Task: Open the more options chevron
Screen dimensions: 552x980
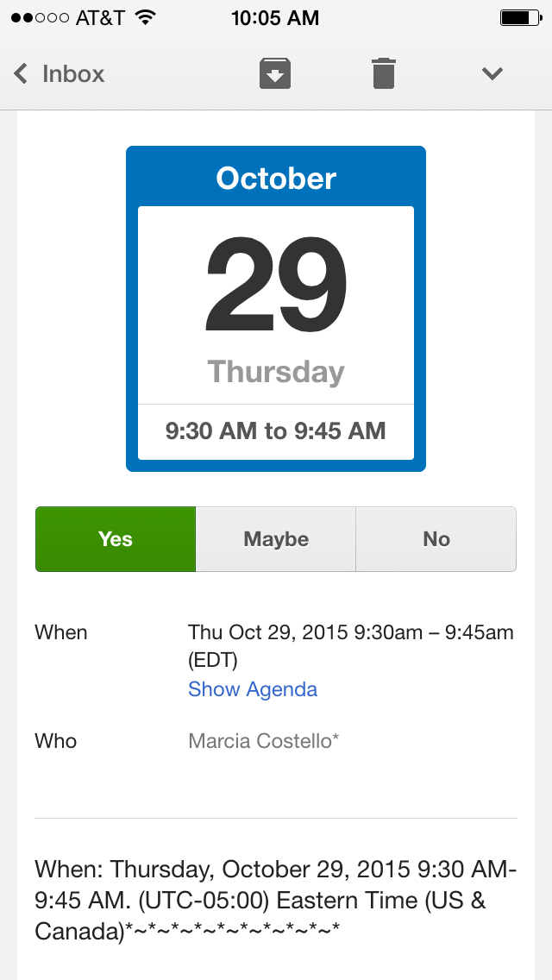Action: point(492,73)
